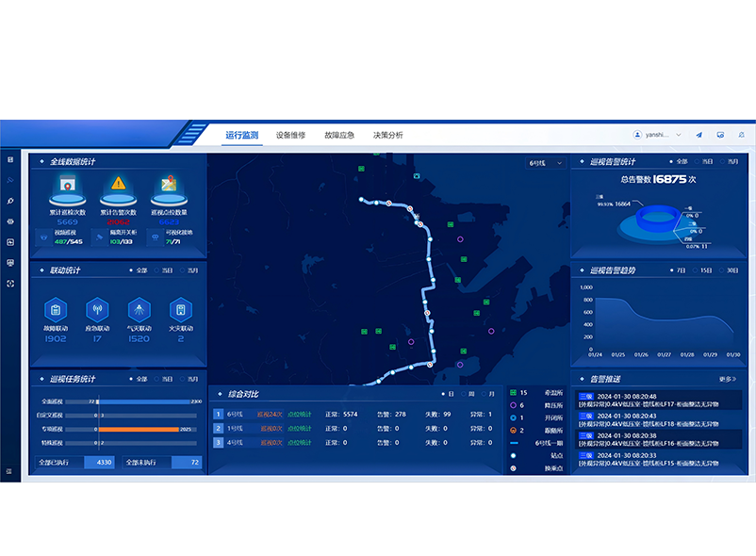The height and width of the screenshot is (556, 756).
Task: Click the search magnifier in left sidebar
Action: click(x=9, y=200)
